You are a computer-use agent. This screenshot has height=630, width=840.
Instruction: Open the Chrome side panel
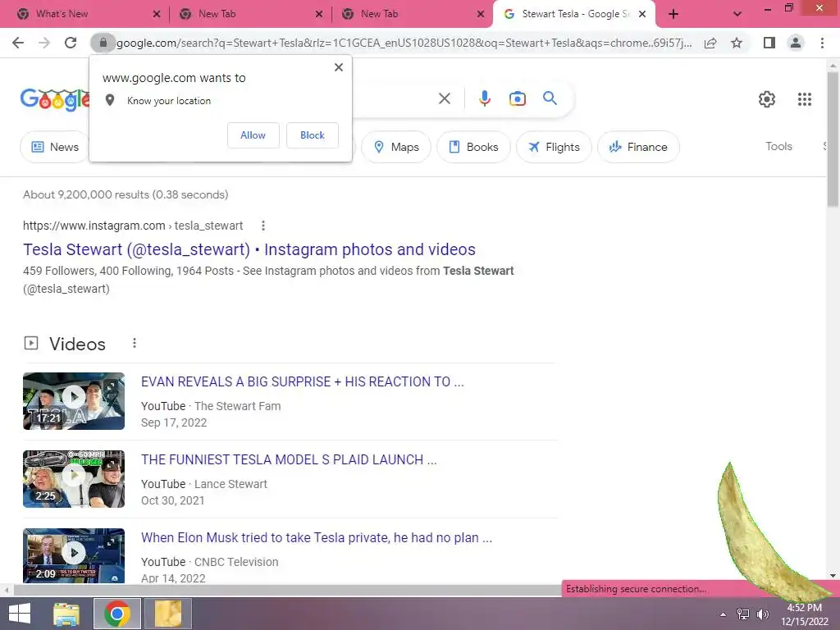click(769, 43)
